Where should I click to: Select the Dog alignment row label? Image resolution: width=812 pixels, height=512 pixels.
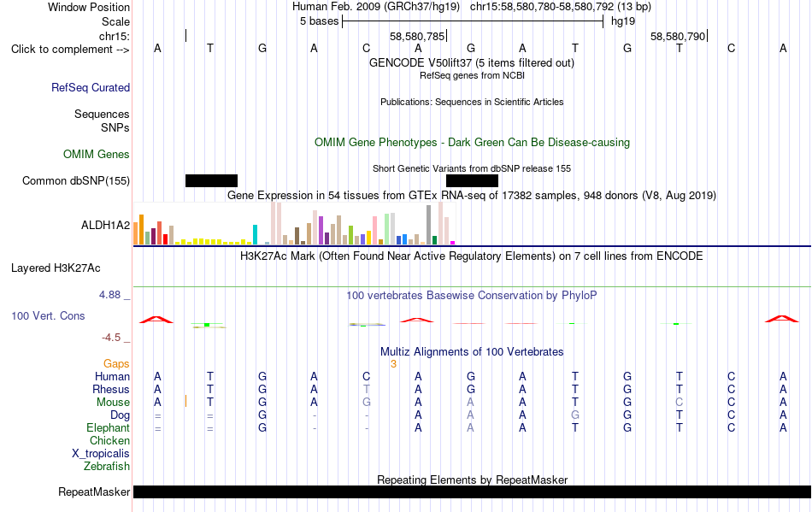[x=120, y=415]
